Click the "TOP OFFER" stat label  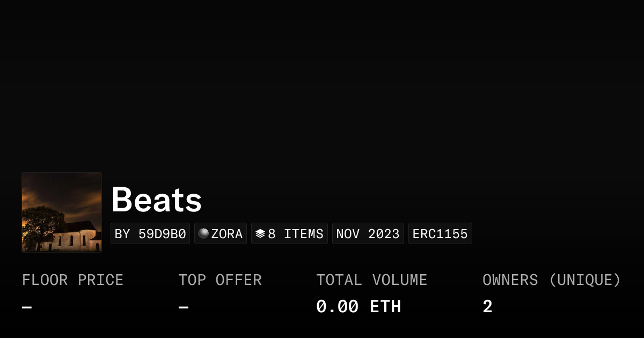(x=220, y=280)
